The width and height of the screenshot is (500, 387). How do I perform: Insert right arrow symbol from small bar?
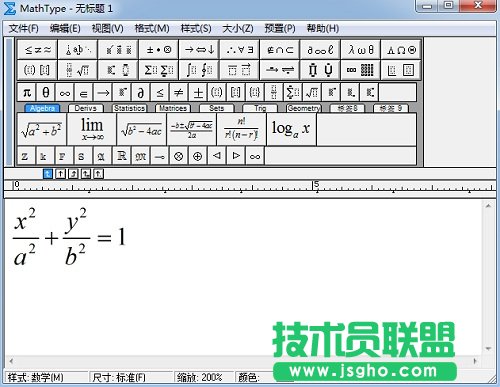[x=103, y=92]
